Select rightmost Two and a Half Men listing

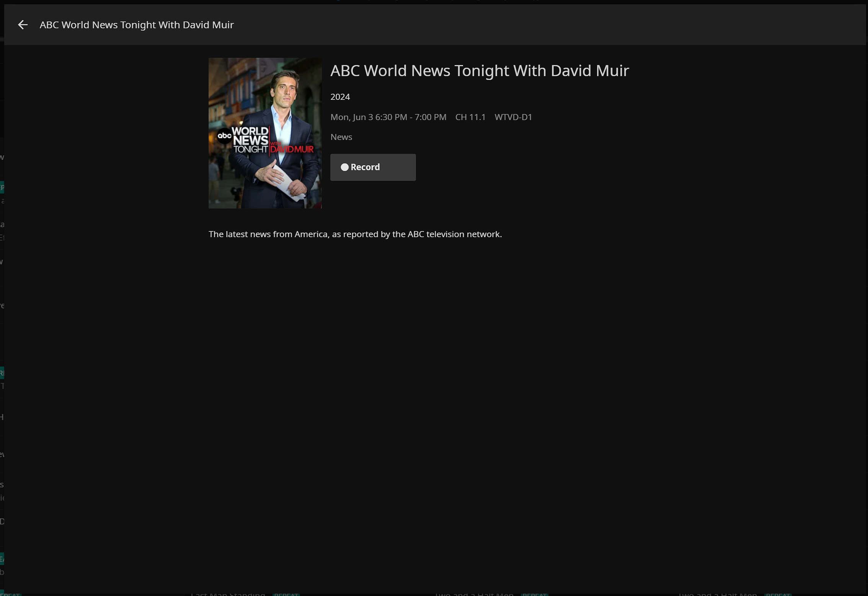(718, 594)
